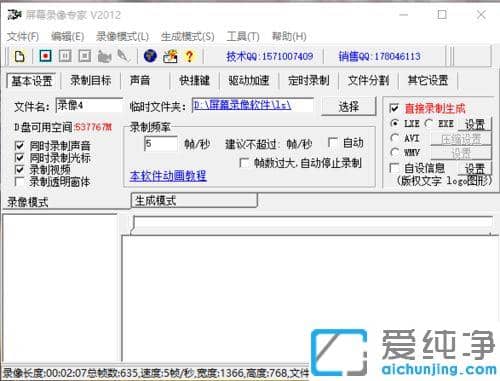Toggle 同时录制光标 checkbox
The height and width of the screenshot is (381, 500).
[x=19, y=157]
